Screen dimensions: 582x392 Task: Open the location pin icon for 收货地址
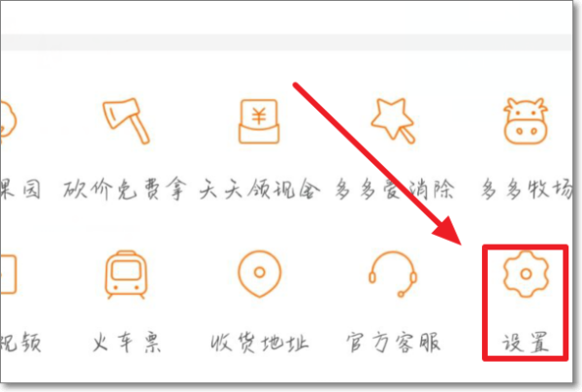coord(259,274)
